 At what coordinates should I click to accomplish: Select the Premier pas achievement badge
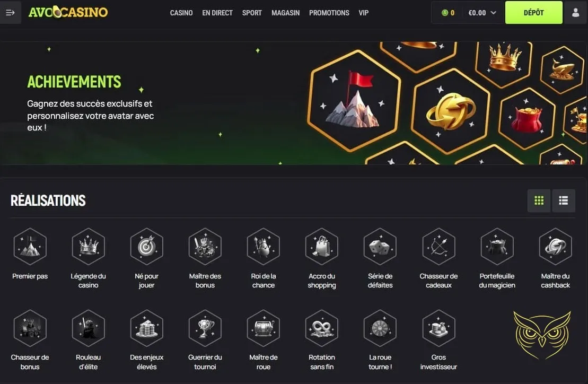(30, 247)
